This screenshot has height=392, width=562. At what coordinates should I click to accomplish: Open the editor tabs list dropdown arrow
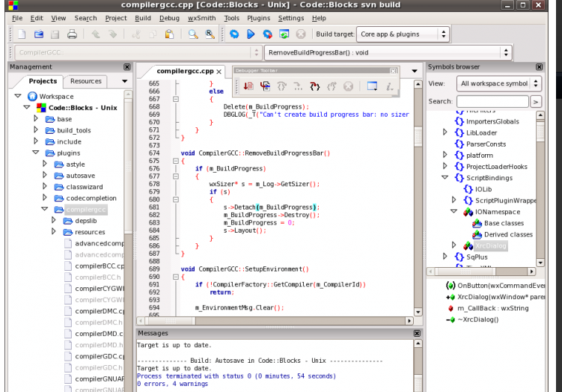click(x=415, y=71)
